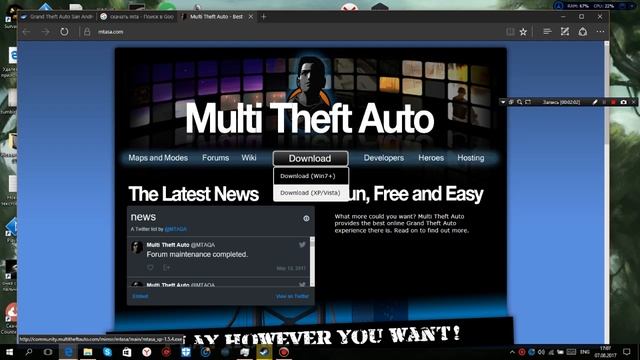Open File Explorer from taskbar

click(x=88, y=352)
